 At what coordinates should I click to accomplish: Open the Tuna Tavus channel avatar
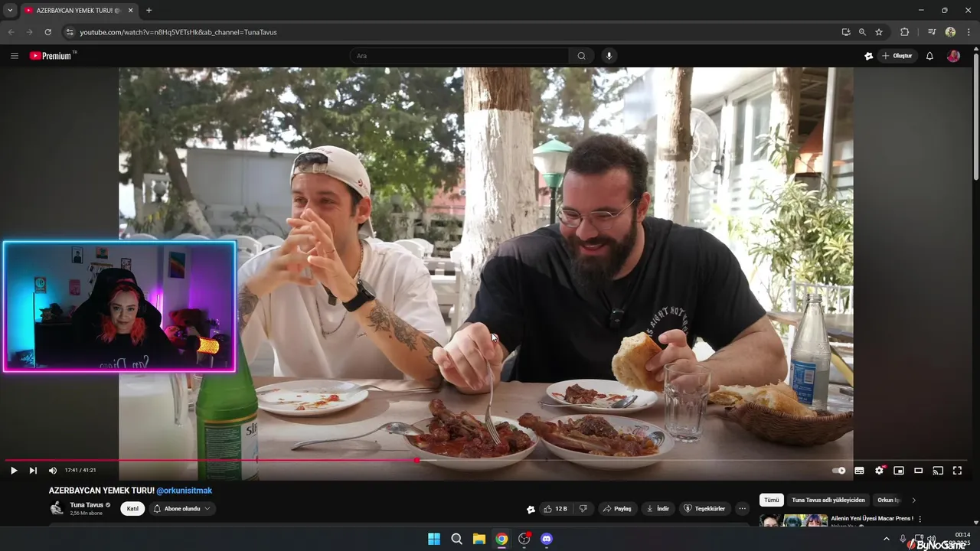[x=57, y=509]
